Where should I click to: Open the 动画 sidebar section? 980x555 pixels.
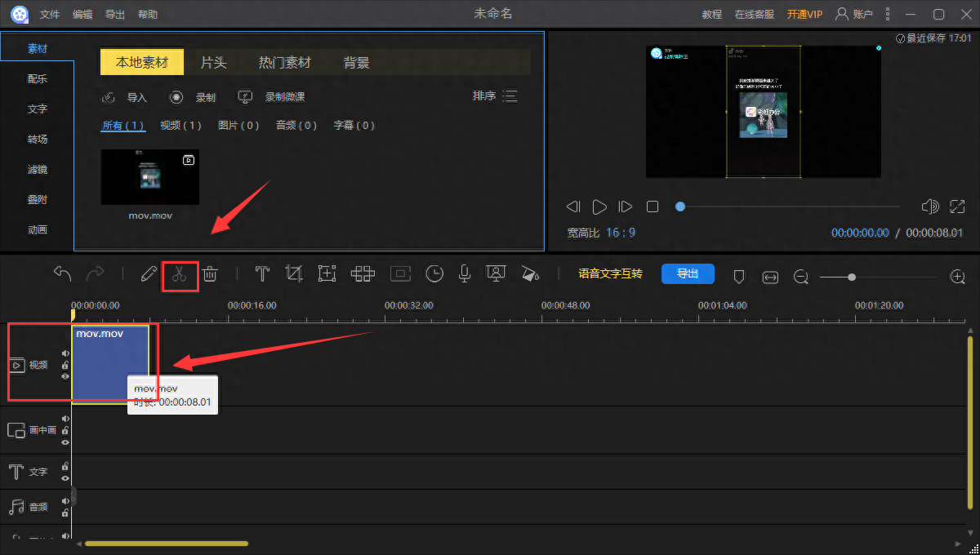tap(38, 230)
